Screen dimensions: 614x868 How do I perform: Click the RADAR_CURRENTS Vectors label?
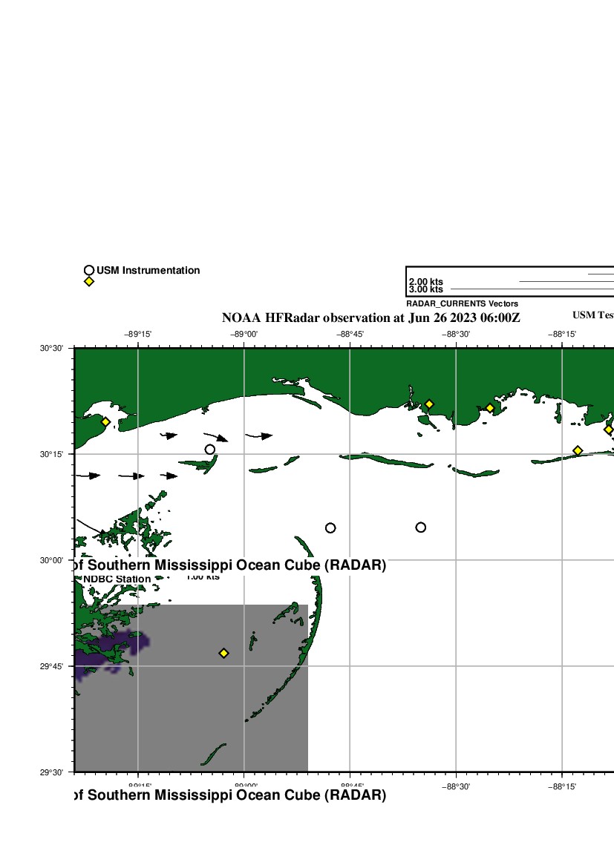[462, 304]
